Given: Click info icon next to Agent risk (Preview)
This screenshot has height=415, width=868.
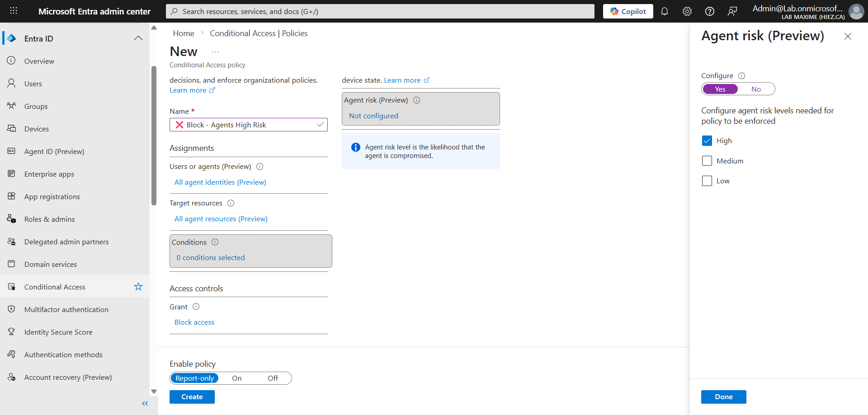Looking at the screenshot, I should (x=416, y=100).
